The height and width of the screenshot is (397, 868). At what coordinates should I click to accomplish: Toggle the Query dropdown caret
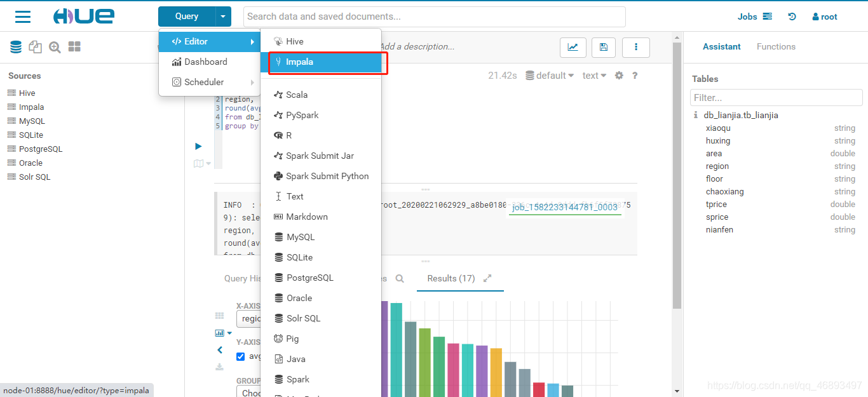(223, 17)
